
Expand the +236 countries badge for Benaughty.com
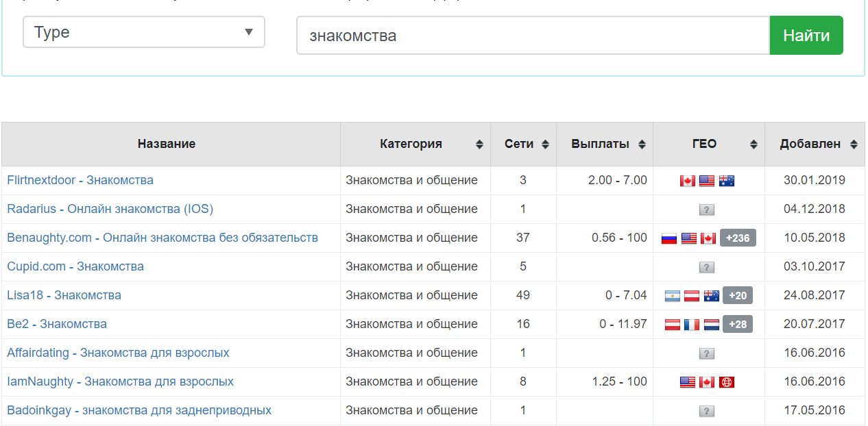738,238
